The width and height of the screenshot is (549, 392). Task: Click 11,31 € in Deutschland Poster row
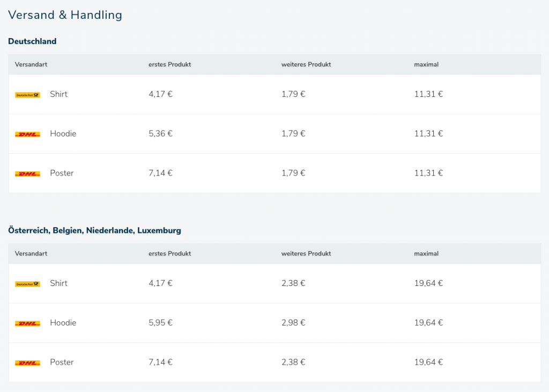point(428,173)
